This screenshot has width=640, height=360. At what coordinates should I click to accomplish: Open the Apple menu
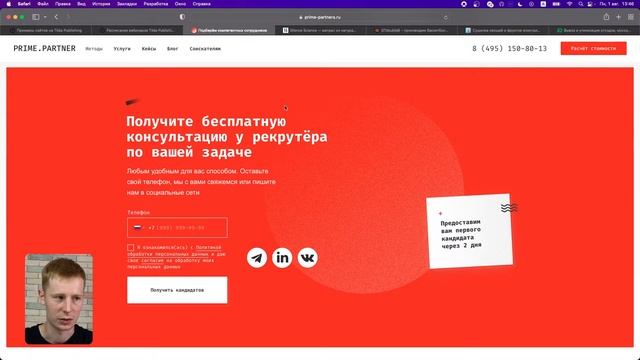pyautogui.click(x=9, y=4)
